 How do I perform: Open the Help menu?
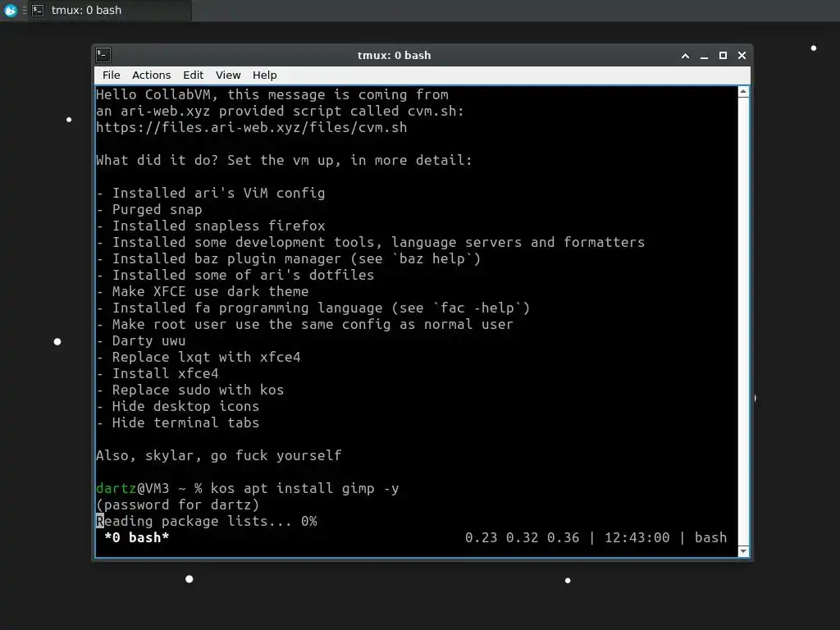pos(265,75)
